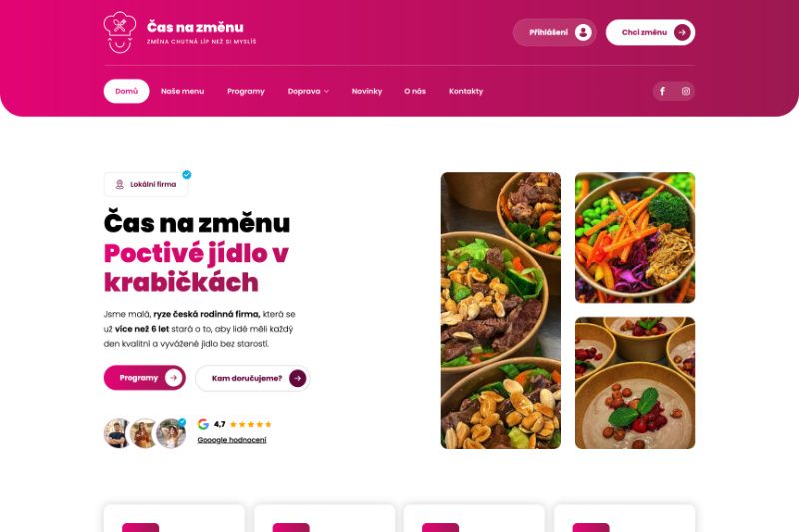Select the Domů menu item
This screenshot has height=532, width=799.
tap(127, 91)
